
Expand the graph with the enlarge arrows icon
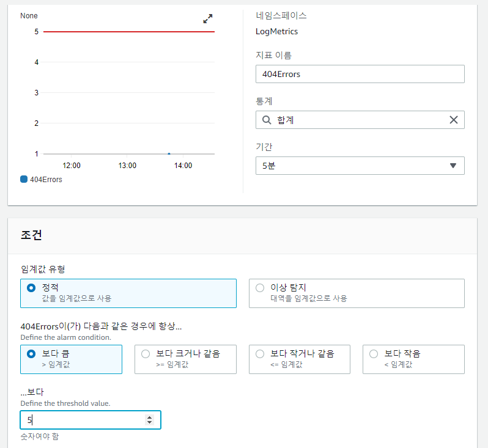click(207, 19)
